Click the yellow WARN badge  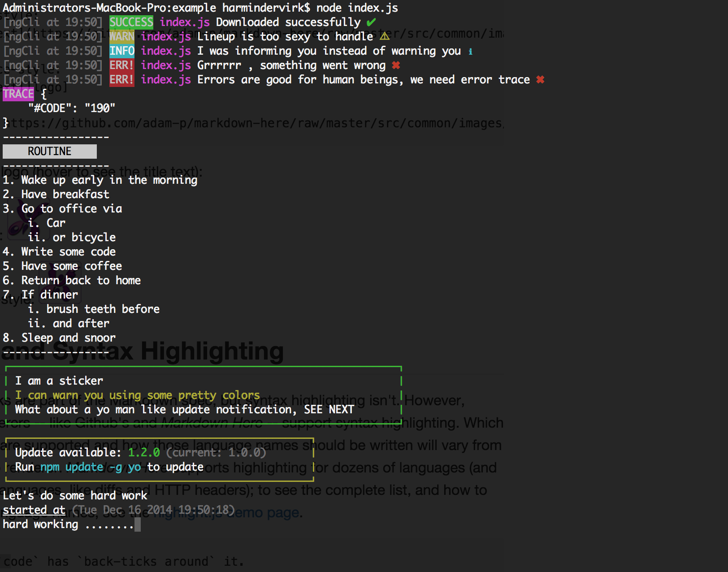[x=122, y=36]
